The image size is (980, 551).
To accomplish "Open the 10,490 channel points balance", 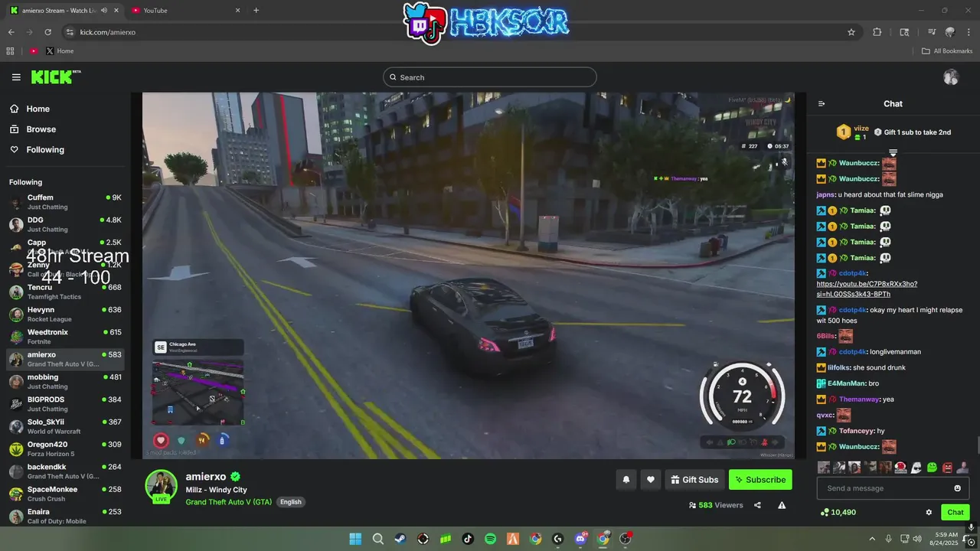I will click(838, 512).
